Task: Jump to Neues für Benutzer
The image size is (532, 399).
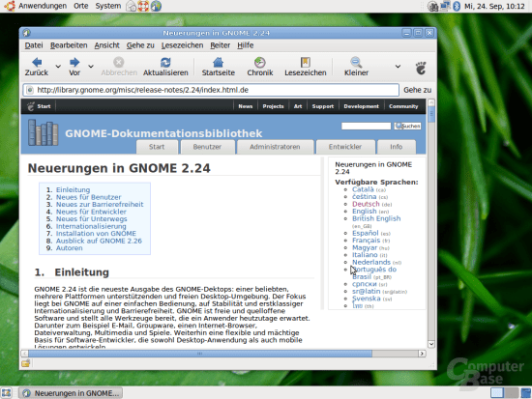Action: coord(89,197)
